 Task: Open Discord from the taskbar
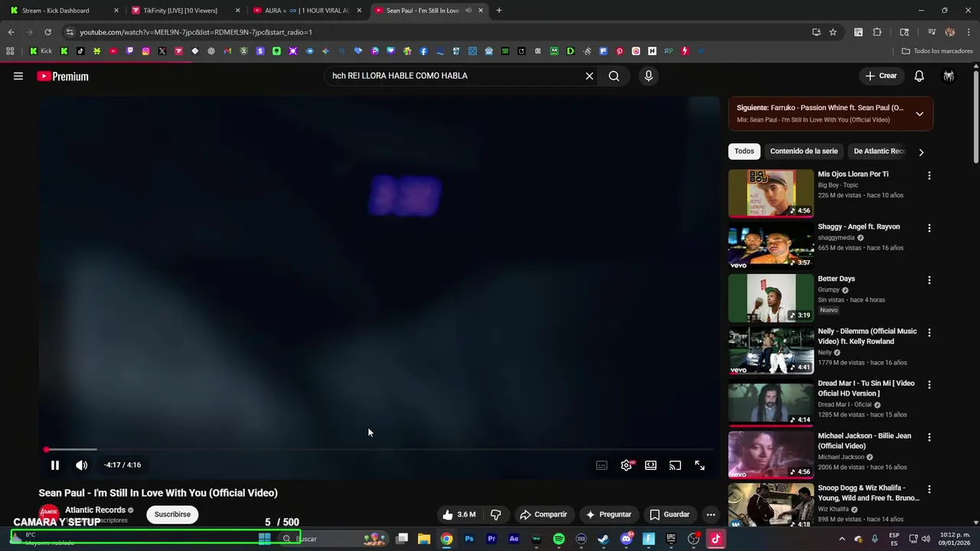[626, 539]
